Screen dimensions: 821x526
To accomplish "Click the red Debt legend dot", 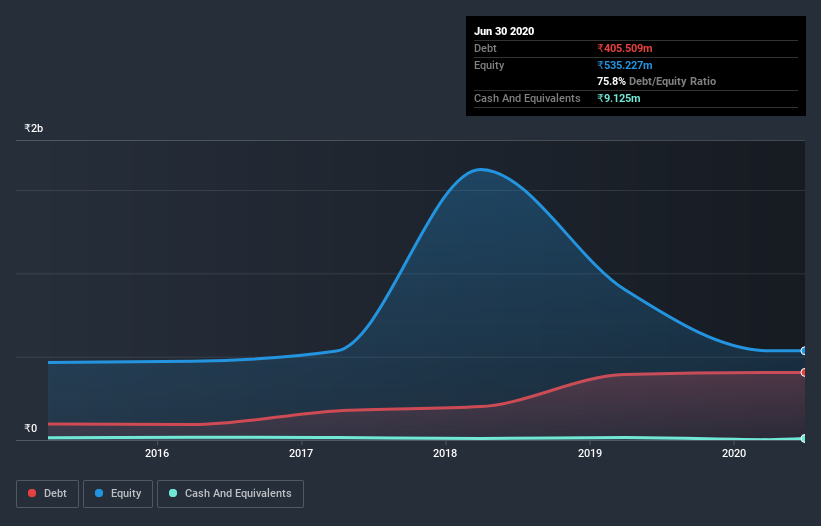I will pos(32,493).
